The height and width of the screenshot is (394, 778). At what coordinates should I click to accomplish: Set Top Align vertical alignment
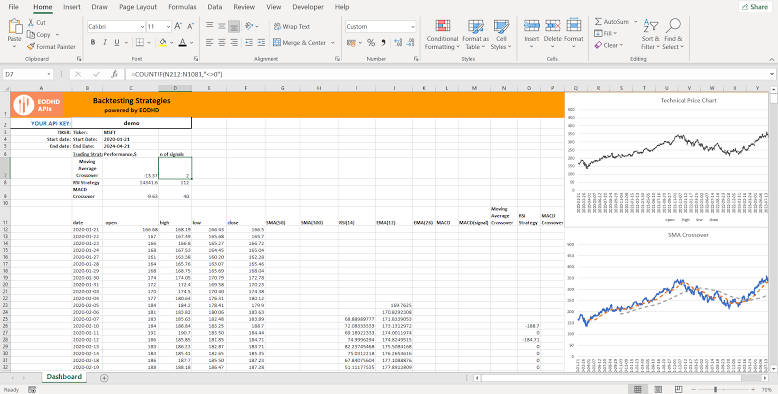click(209, 26)
